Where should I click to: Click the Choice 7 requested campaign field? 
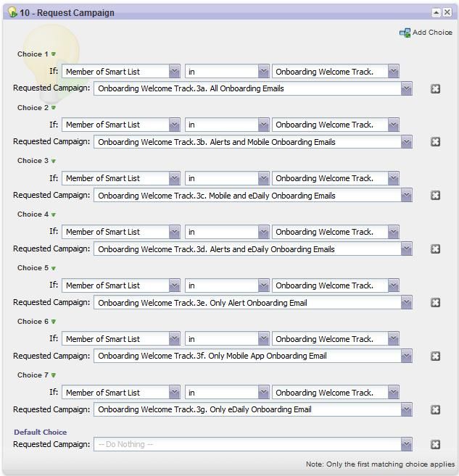coord(247,410)
